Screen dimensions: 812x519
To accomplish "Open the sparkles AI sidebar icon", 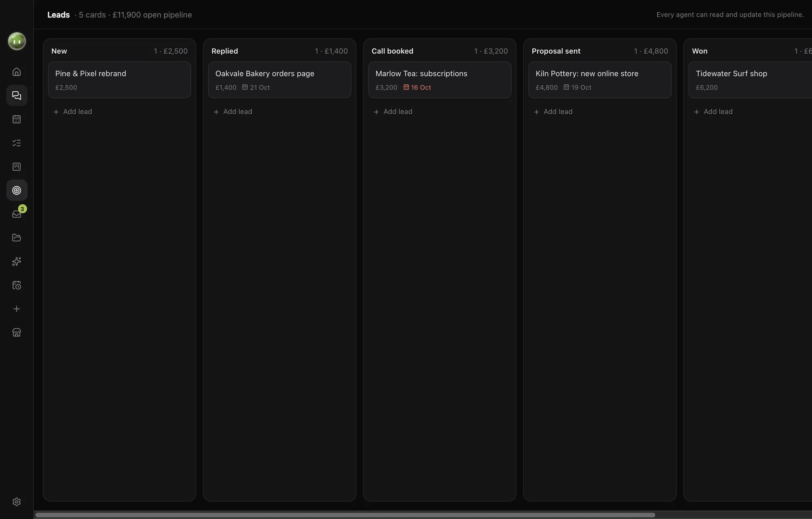I will click(x=17, y=262).
